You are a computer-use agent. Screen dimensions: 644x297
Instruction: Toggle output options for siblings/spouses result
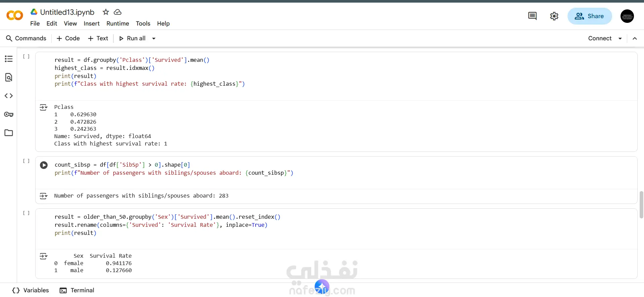tap(44, 196)
